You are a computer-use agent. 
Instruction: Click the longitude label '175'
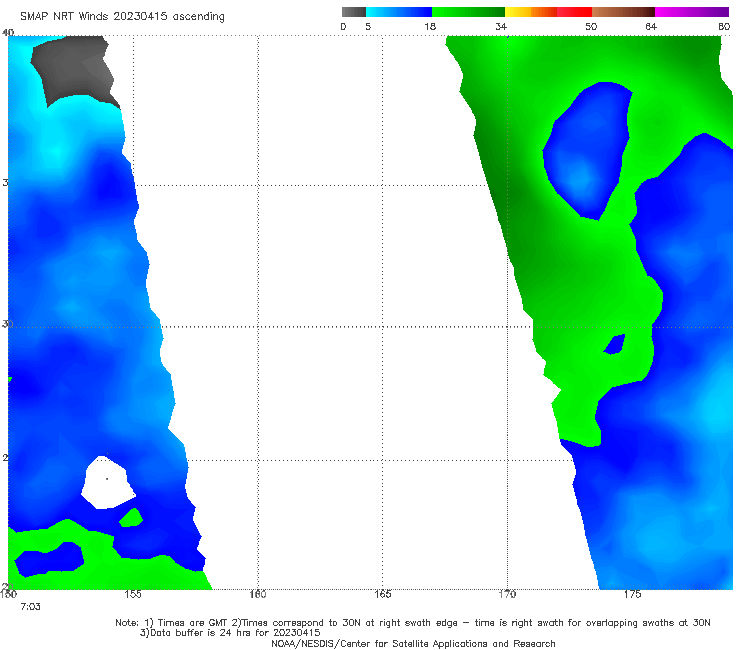632,594
